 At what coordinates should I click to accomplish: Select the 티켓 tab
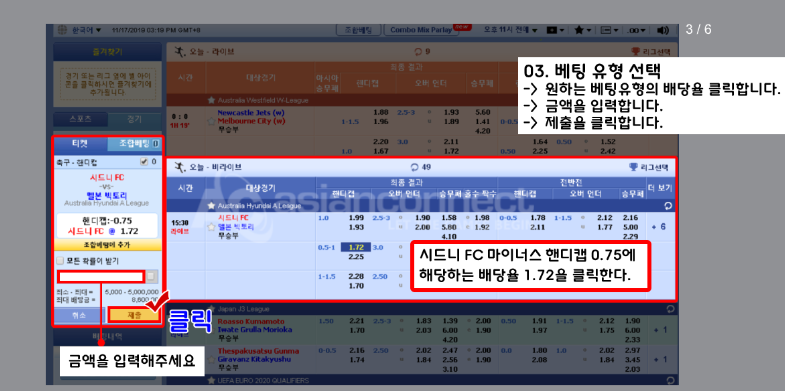pyautogui.click(x=81, y=144)
